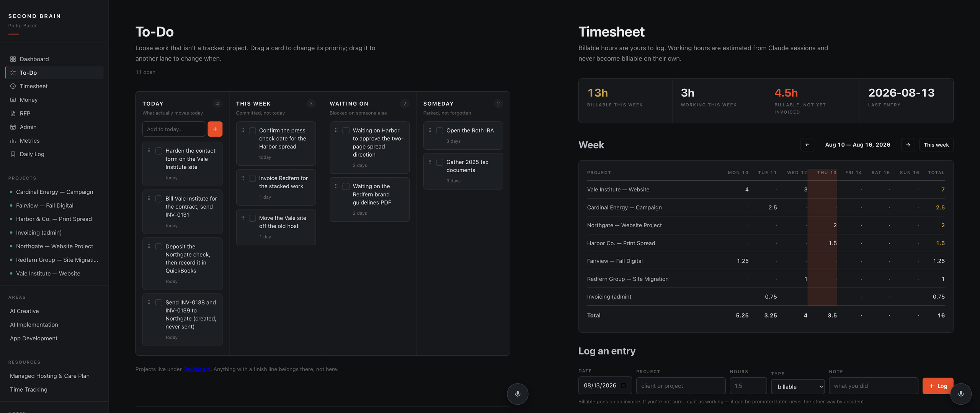This screenshot has width=980, height=413.
Task: Open the Dashboard grid icon in sidebar
Action: coord(13,59)
